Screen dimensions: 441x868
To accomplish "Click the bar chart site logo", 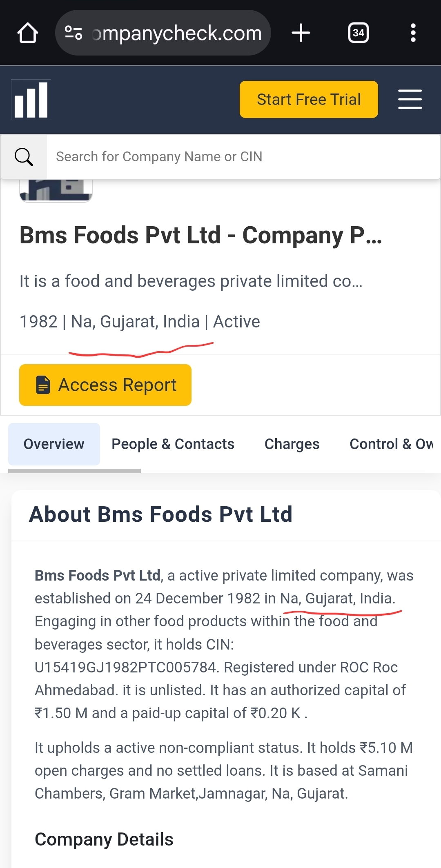I will point(31,100).
